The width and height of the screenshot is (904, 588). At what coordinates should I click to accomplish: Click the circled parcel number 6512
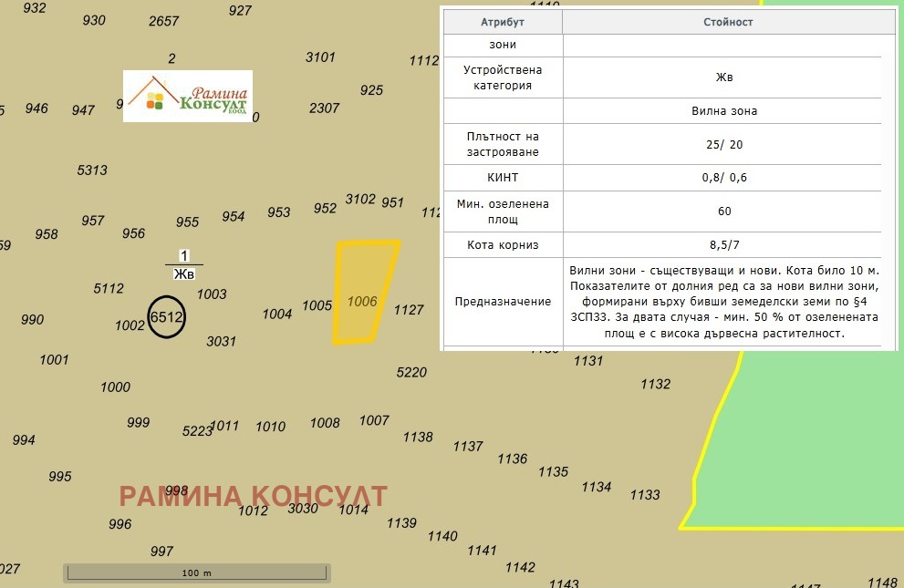(166, 317)
